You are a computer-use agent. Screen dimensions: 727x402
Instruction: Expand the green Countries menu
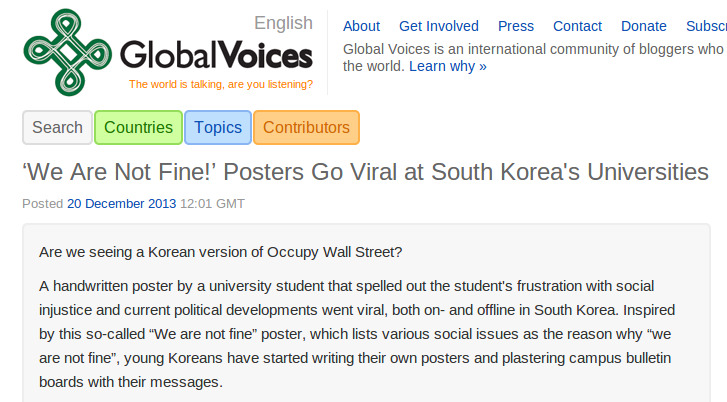click(138, 128)
